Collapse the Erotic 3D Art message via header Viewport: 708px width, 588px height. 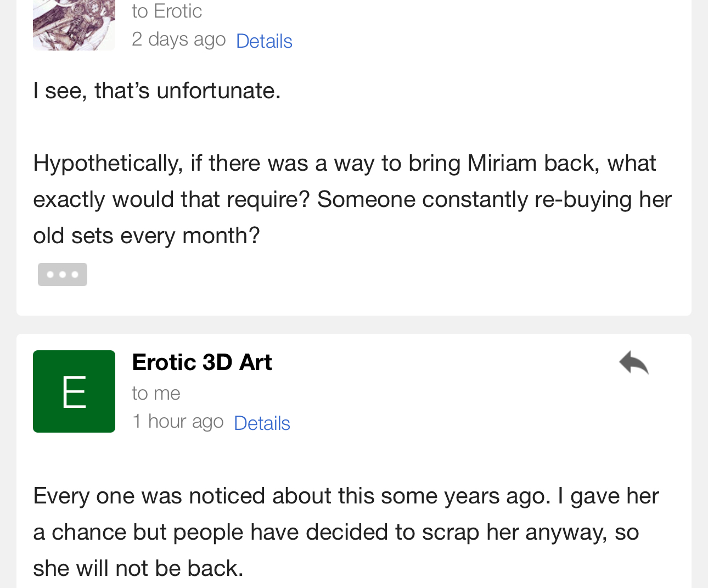(x=439, y=384)
